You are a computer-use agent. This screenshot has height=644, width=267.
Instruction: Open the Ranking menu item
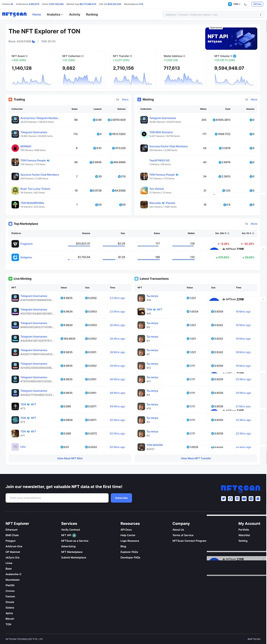click(x=92, y=15)
